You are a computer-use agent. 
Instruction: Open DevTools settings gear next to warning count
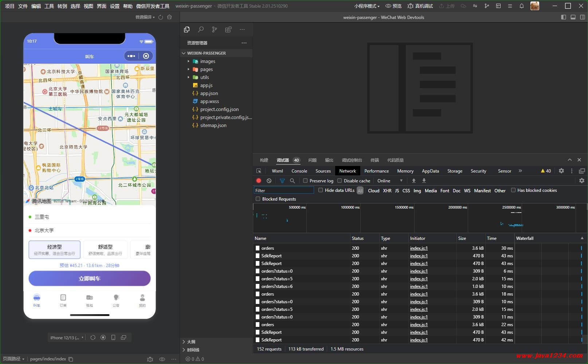click(561, 171)
